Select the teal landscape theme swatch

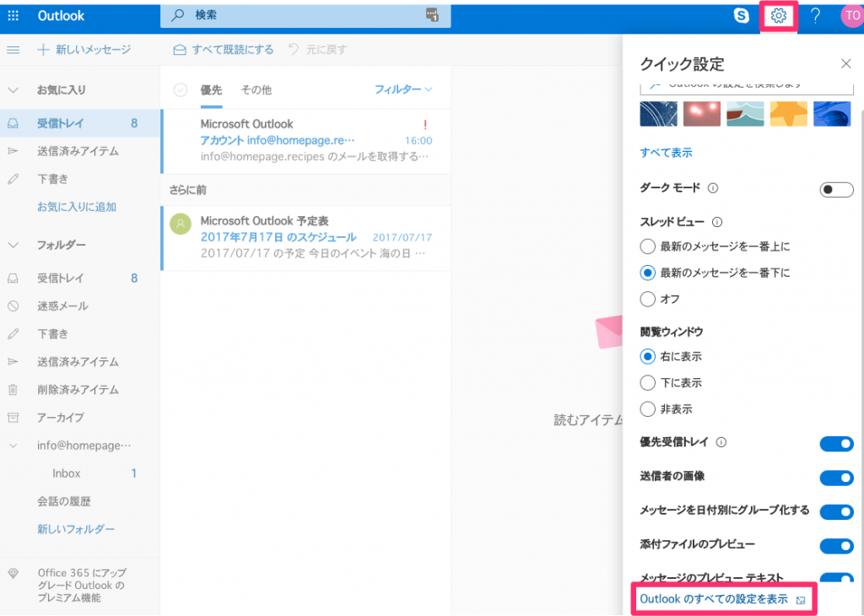745,114
